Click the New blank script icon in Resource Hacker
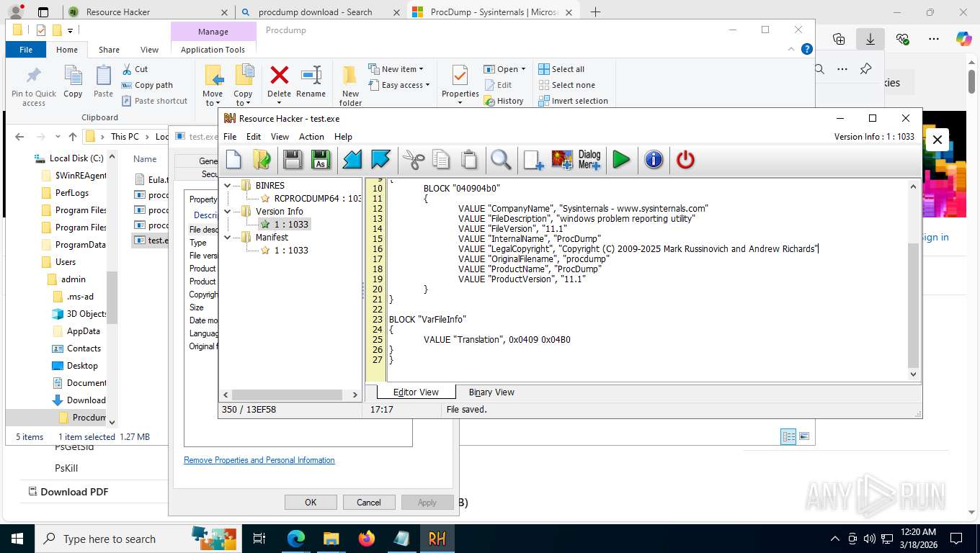 233,160
